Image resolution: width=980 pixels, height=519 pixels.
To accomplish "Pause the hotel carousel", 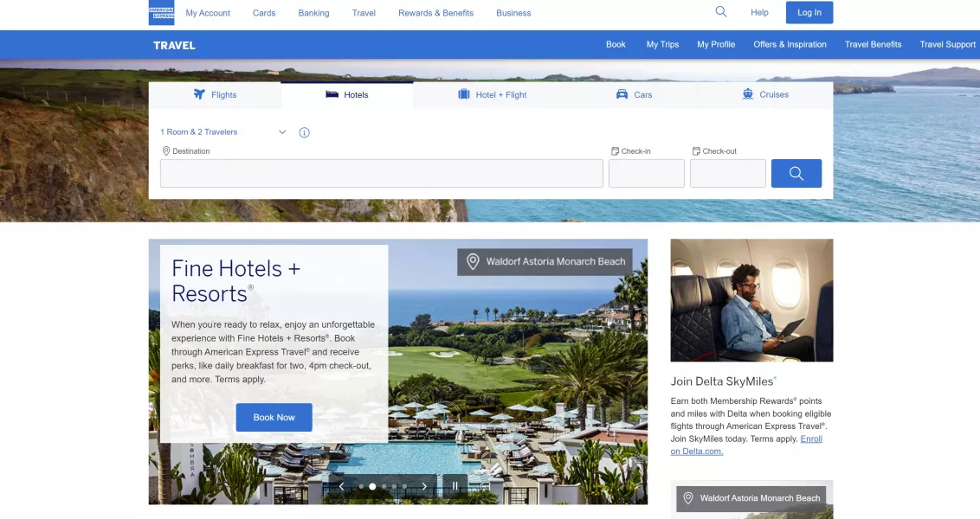I will tap(455, 486).
